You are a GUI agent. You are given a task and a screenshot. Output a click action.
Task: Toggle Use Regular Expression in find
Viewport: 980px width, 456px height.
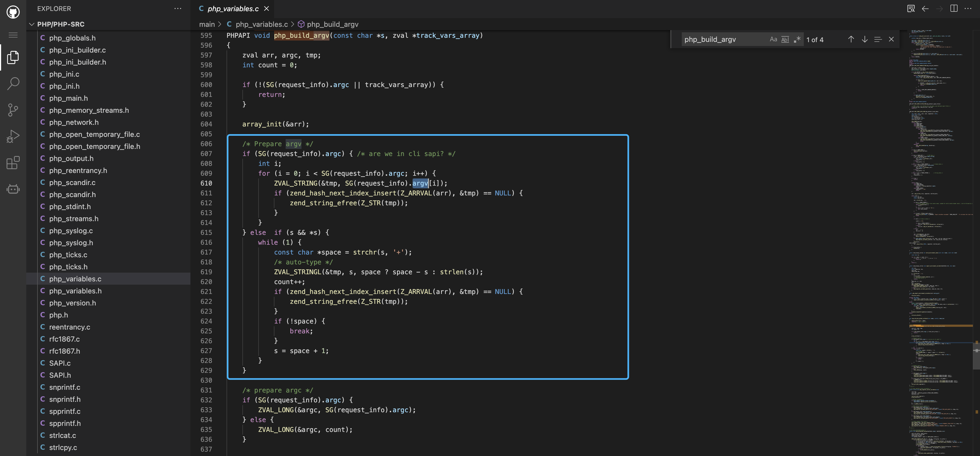click(x=797, y=39)
